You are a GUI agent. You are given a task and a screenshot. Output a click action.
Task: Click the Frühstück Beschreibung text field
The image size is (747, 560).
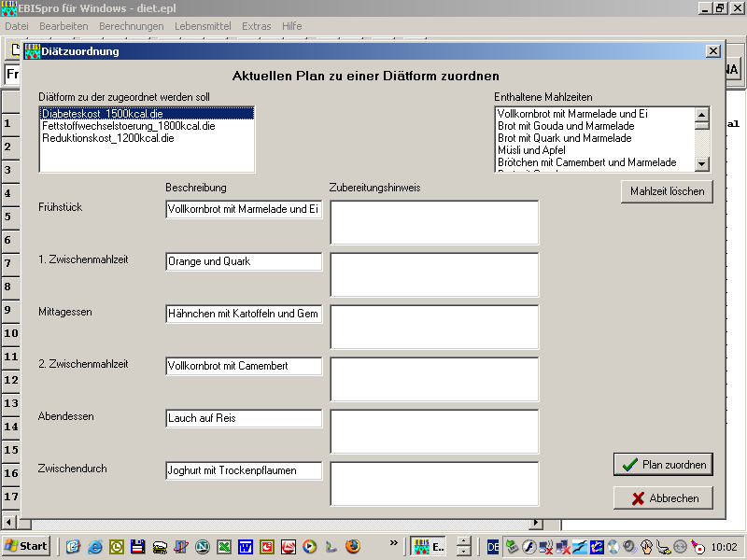pyautogui.click(x=244, y=210)
